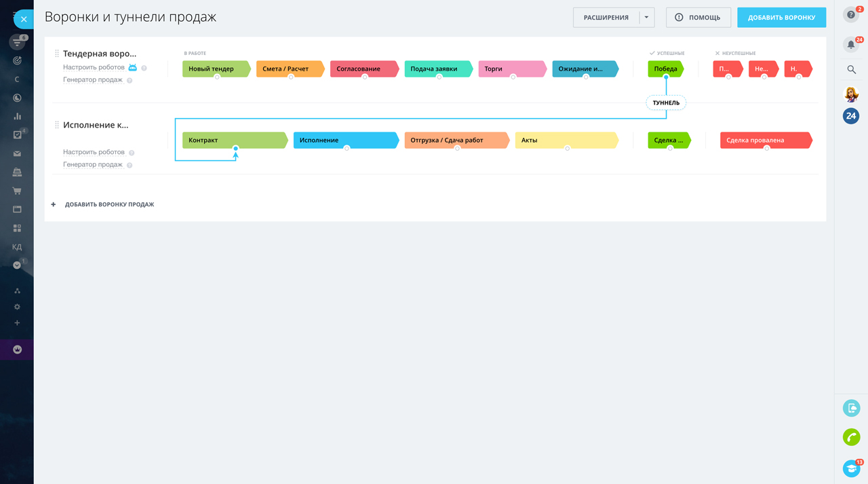Image resolution: width=868 pixels, height=484 pixels.
Task: Open the graduation cap icon with badge 13
Action: [x=851, y=468]
